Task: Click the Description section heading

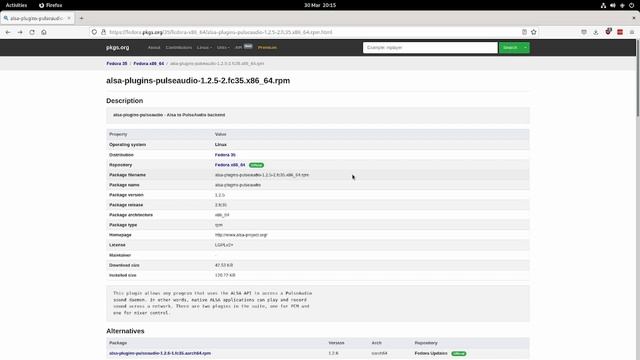Action: [124, 100]
